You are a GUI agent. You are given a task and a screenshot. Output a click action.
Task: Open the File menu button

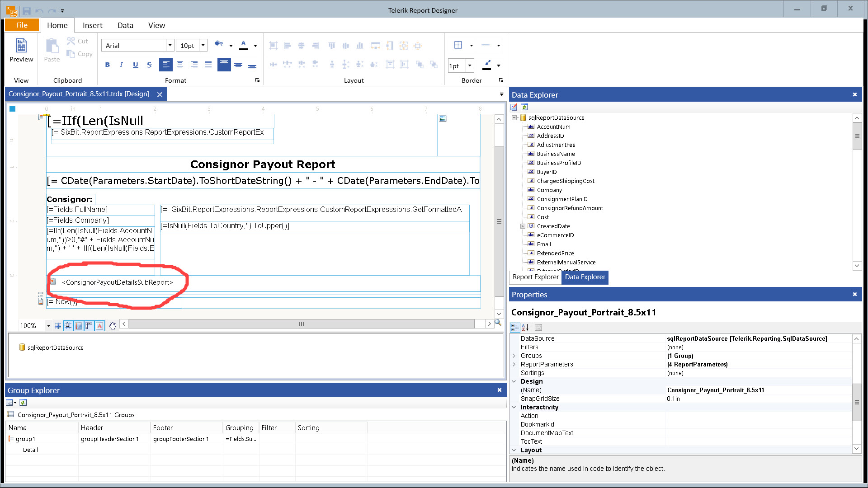click(x=22, y=25)
